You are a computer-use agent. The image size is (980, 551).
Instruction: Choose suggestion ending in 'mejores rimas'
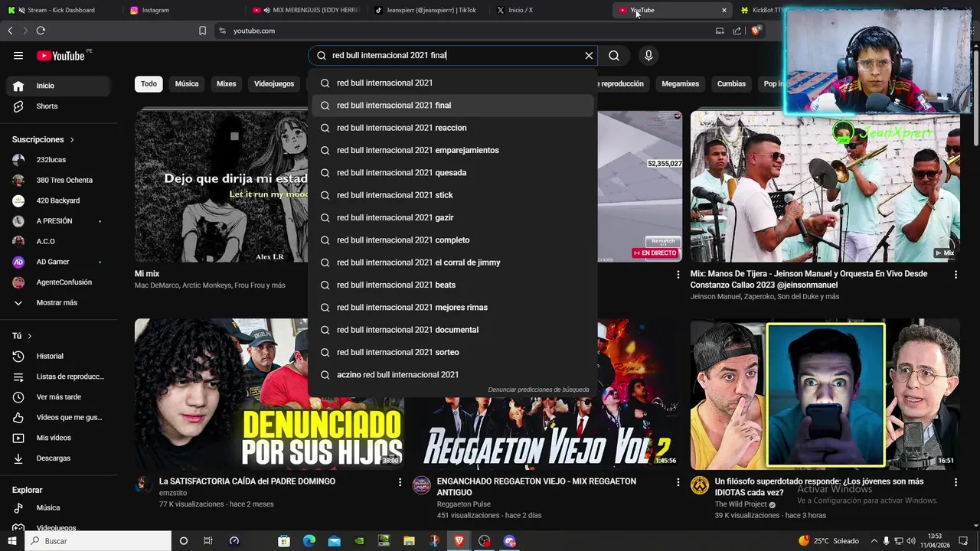coord(452,308)
